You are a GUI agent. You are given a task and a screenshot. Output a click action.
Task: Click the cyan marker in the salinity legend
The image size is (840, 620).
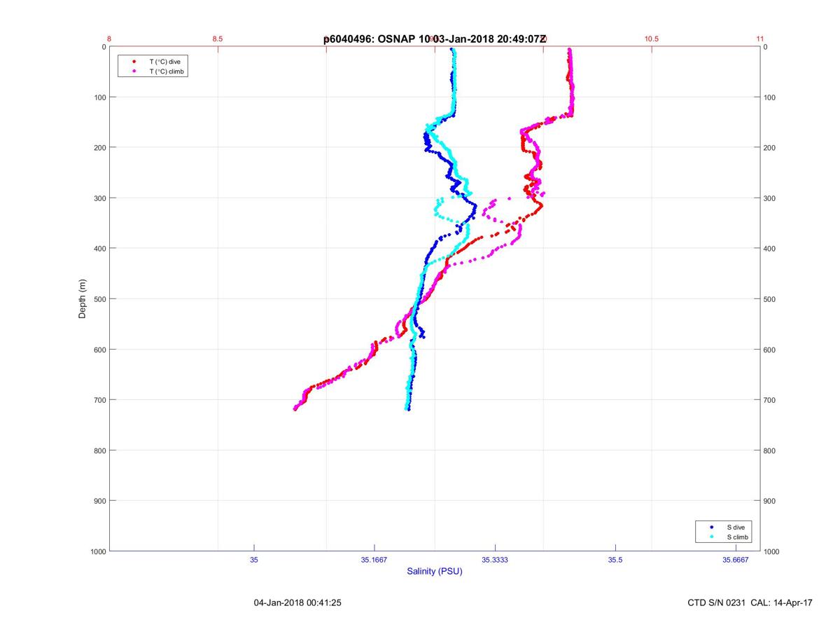(x=711, y=537)
